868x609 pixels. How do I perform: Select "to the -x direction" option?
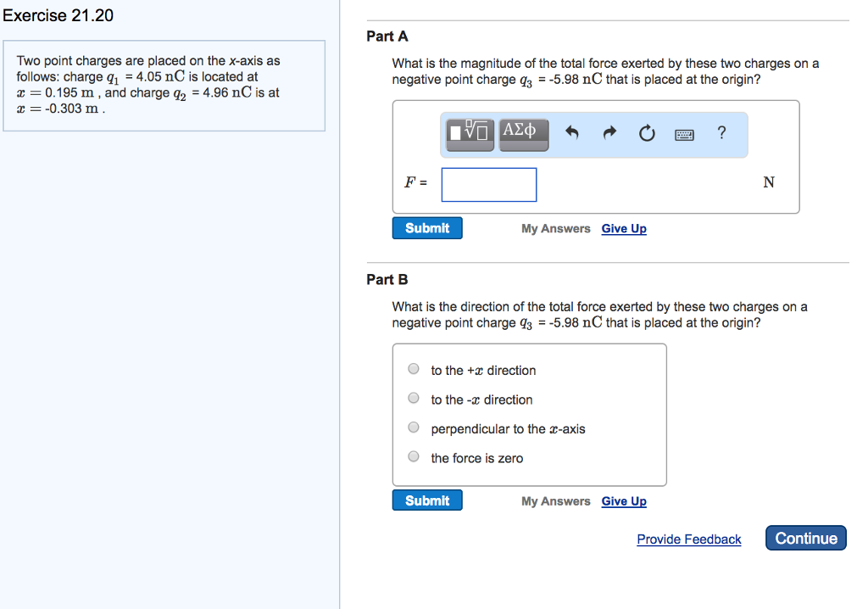[x=414, y=398]
